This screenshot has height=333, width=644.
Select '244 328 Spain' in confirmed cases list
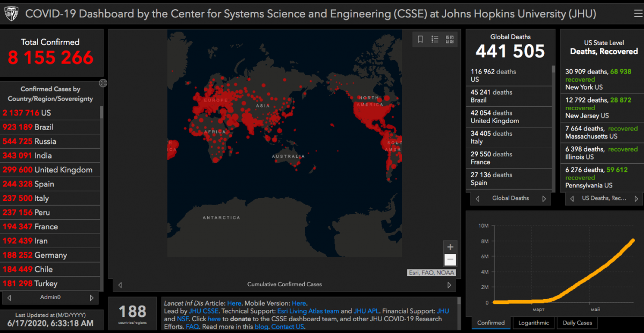(x=50, y=184)
